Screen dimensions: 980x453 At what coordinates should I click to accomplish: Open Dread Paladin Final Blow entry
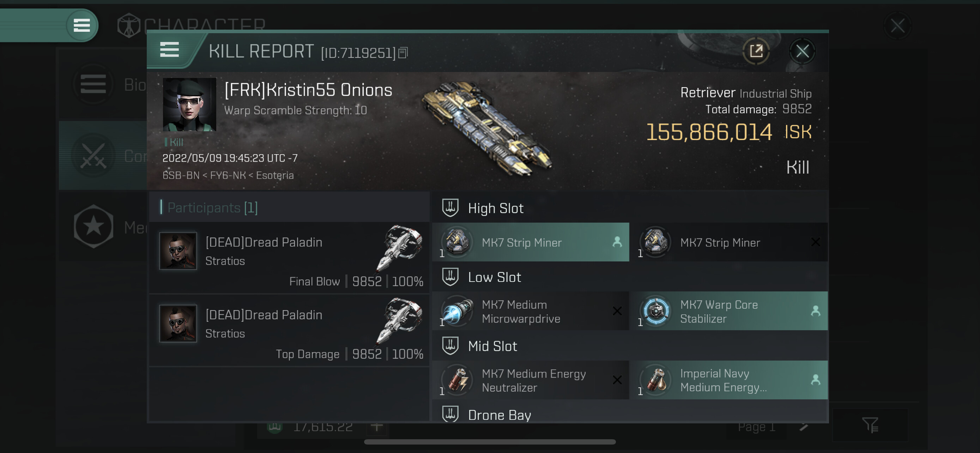coord(289,258)
